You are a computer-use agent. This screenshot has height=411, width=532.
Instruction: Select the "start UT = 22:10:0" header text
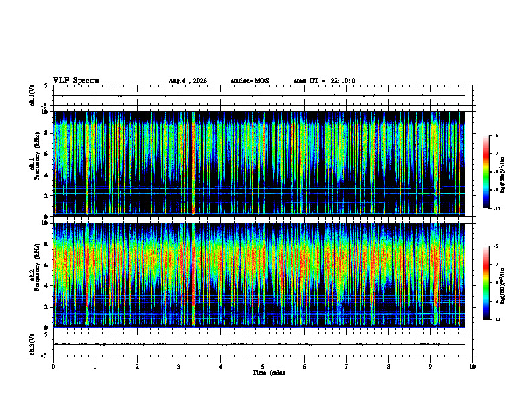click(324, 81)
